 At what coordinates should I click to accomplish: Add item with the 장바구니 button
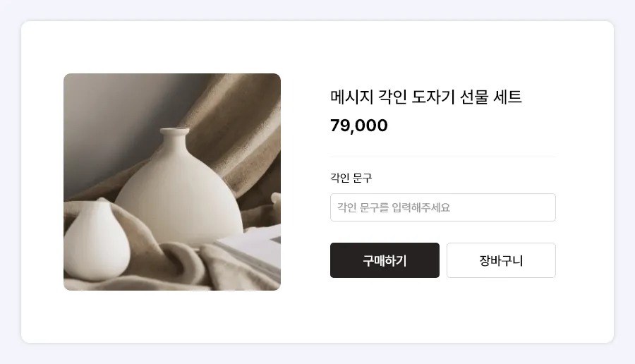tap(501, 260)
